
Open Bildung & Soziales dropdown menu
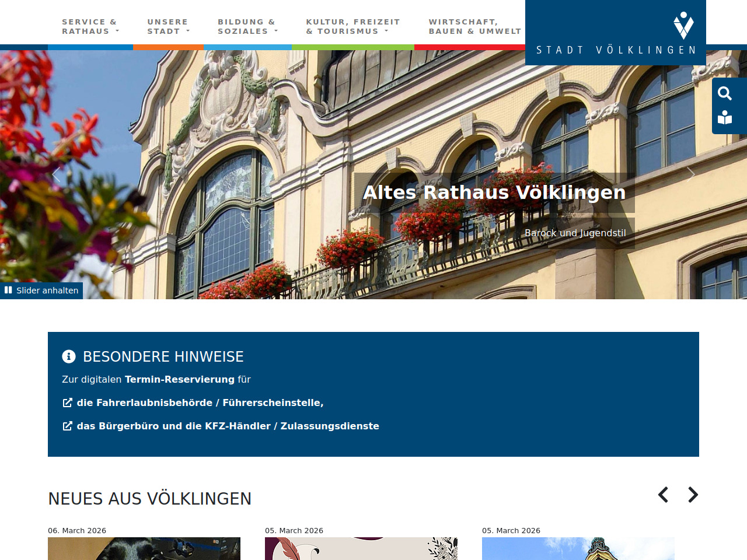[247, 27]
